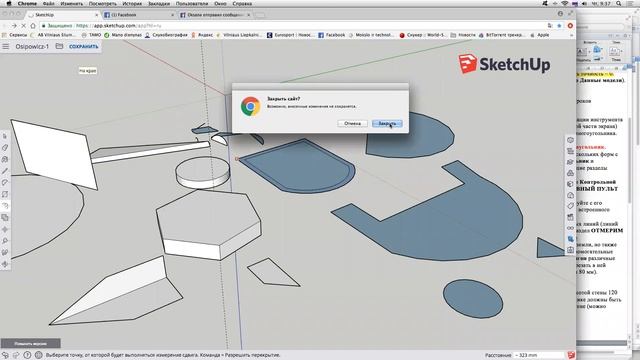Screen dimensions: 640x360
Task: Open the TAMO bookmark
Action: coord(91,35)
